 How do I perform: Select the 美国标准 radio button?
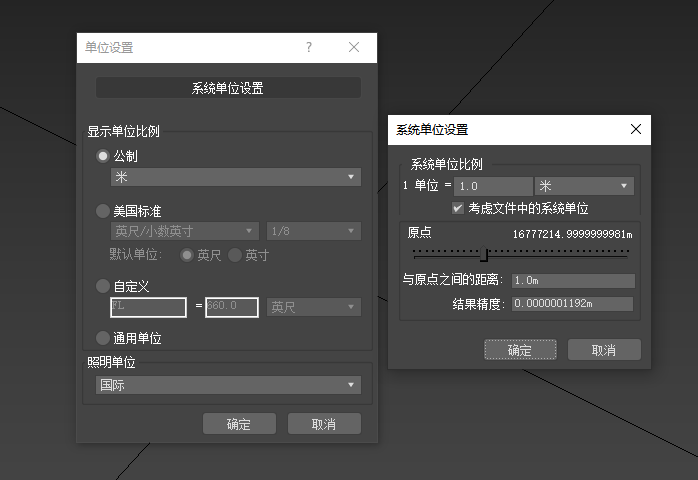pos(103,211)
